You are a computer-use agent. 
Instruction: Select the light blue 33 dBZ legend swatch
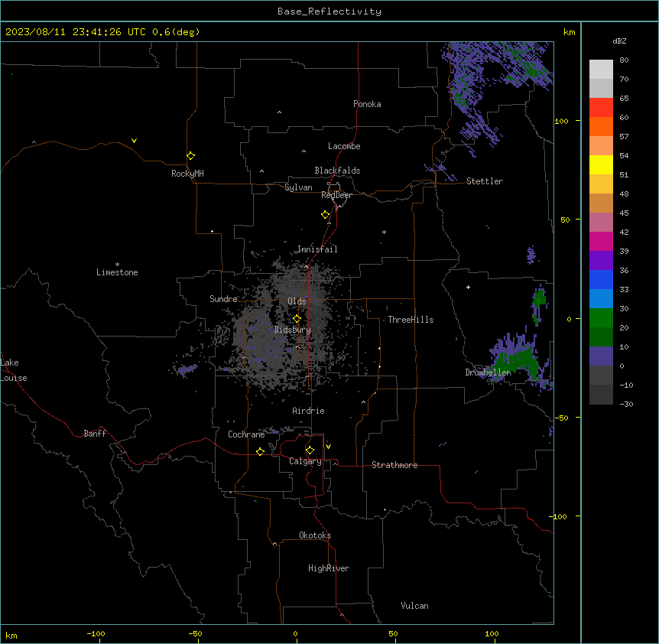(601, 298)
